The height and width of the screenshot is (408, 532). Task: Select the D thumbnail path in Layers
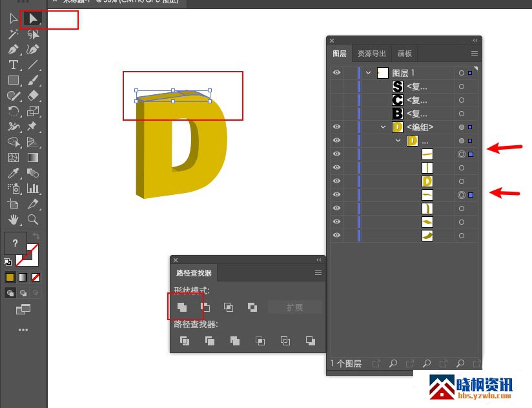click(427, 181)
